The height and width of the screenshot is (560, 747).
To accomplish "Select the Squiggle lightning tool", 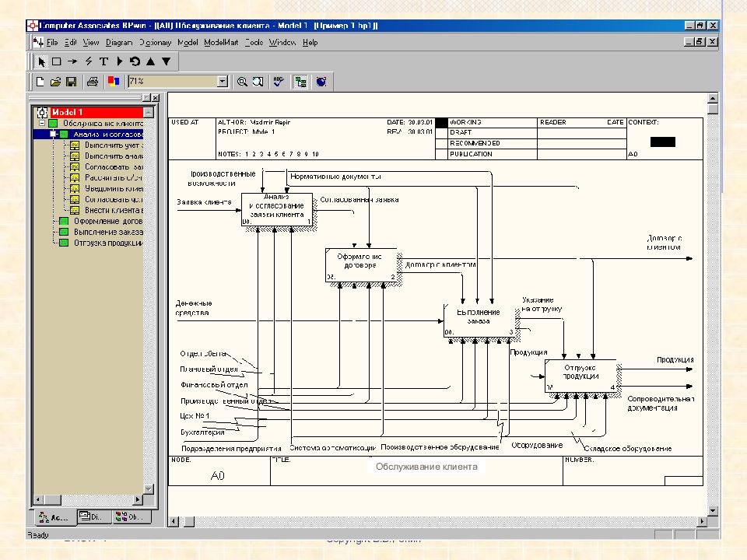I will [88, 61].
